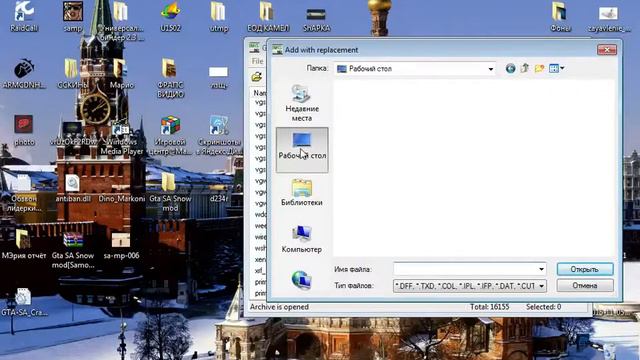
Task: Open the utmp folder on desktop
Action: point(218,16)
